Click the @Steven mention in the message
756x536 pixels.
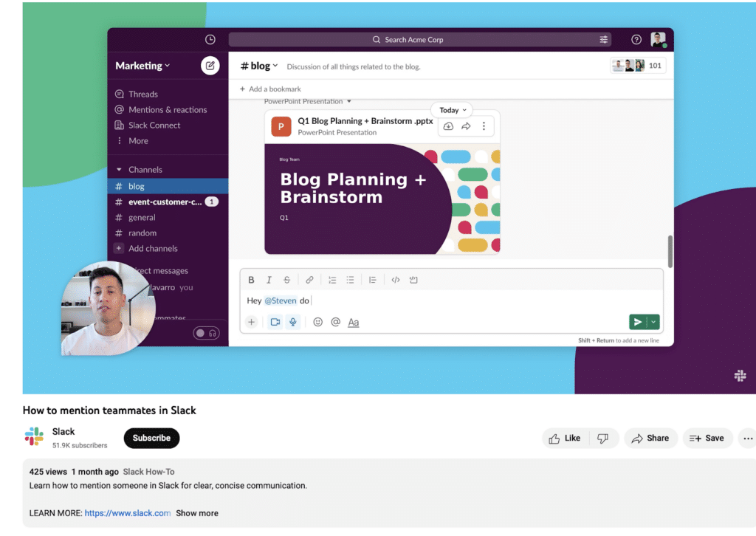pos(281,300)
